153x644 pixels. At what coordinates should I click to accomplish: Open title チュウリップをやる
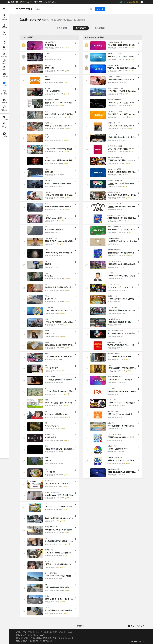pos(52,426)
